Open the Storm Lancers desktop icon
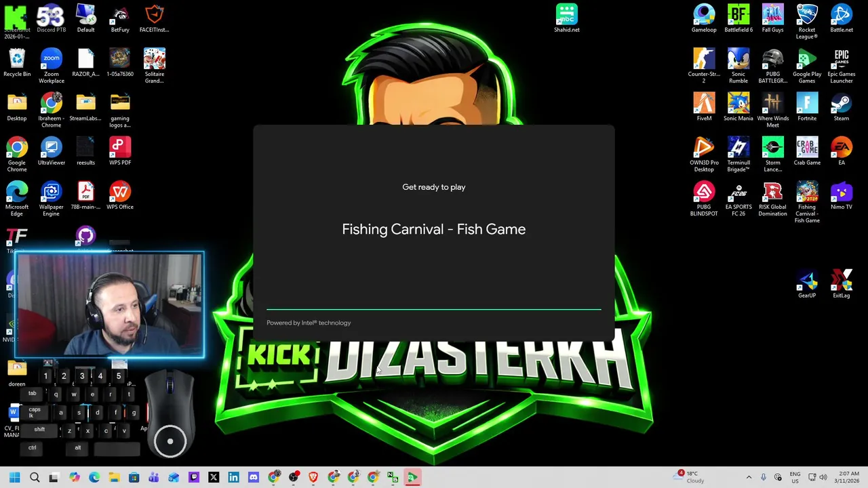Screen dimensions: 868x488 (x=772, y=155)
